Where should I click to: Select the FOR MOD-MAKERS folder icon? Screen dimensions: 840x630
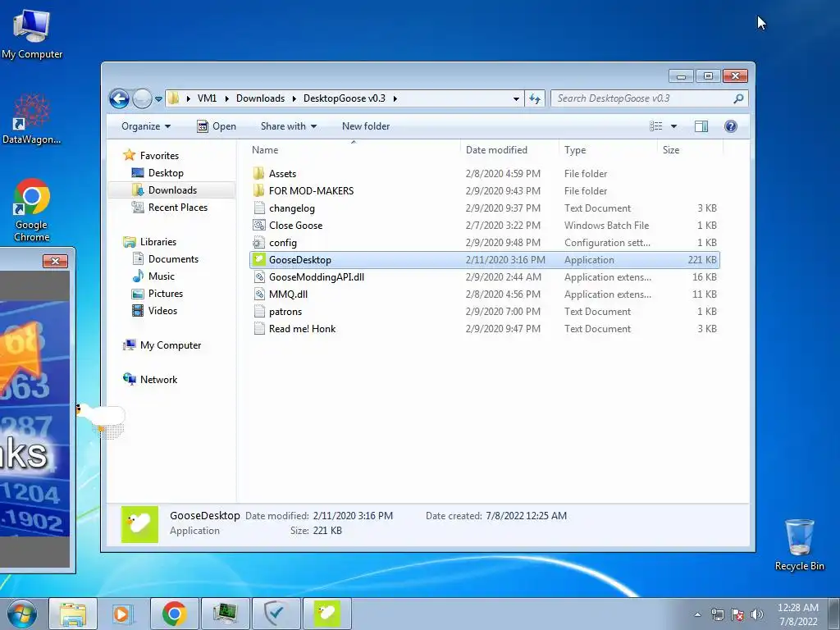(259, 190)
